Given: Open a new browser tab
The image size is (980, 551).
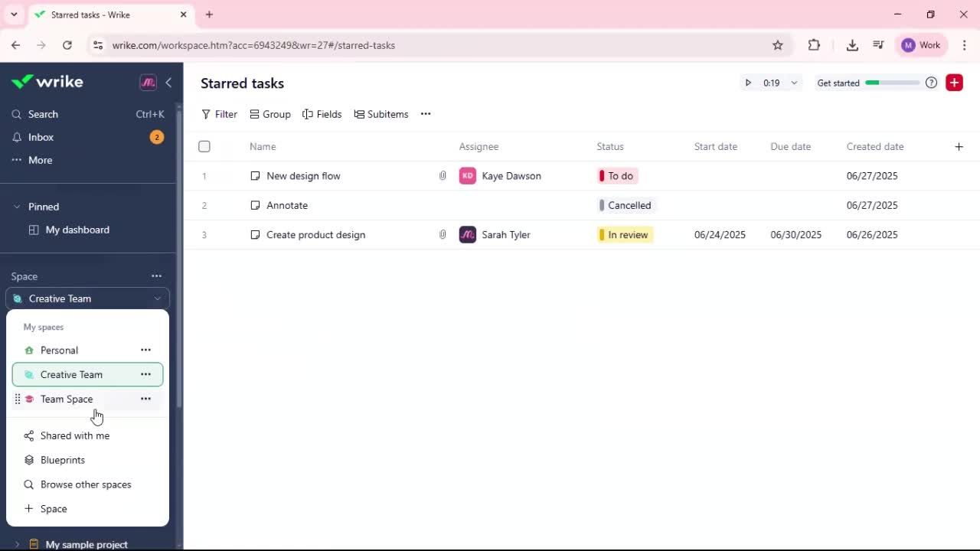Looking at the screenshot, I should click(209, 15).
